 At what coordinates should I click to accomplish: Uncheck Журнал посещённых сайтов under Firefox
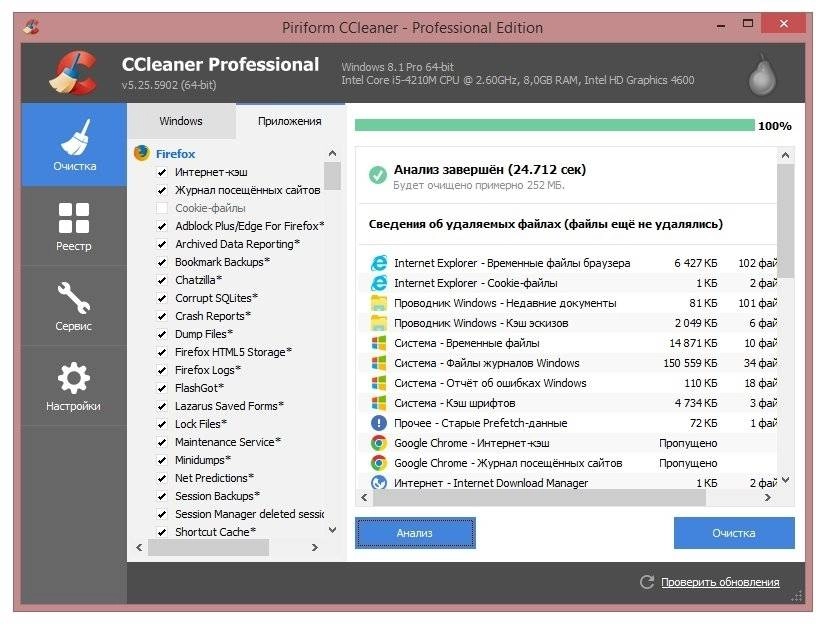[162, 190]
